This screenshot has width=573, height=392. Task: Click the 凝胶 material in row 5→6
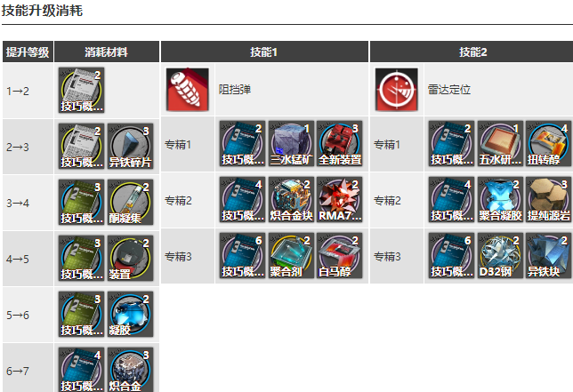[130, 315]
